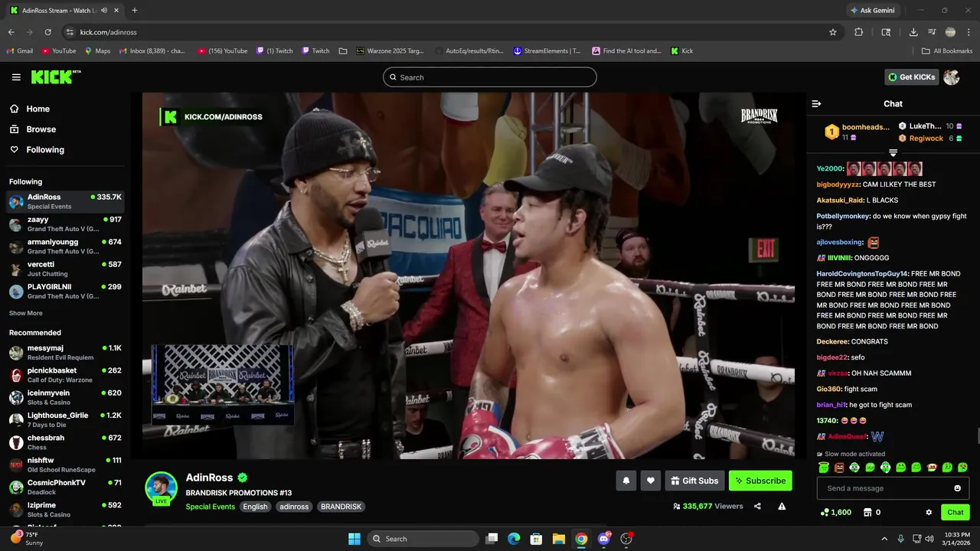The height and width of the screenshot is (551, 980).
Task: Click the heart follow icon
Action: tap(651, 481)
